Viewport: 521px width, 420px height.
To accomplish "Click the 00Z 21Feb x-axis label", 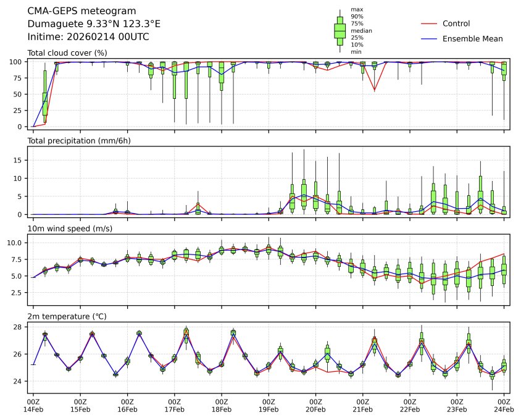I will (362, 405).
